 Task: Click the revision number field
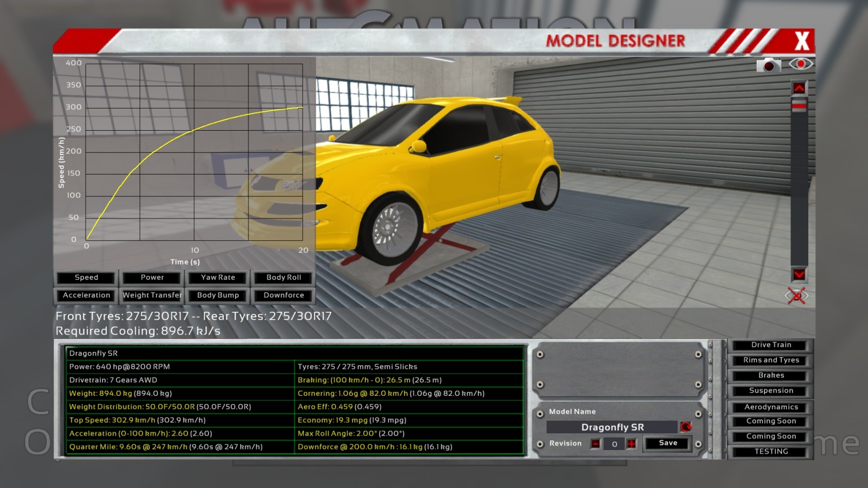click(614, 444)
